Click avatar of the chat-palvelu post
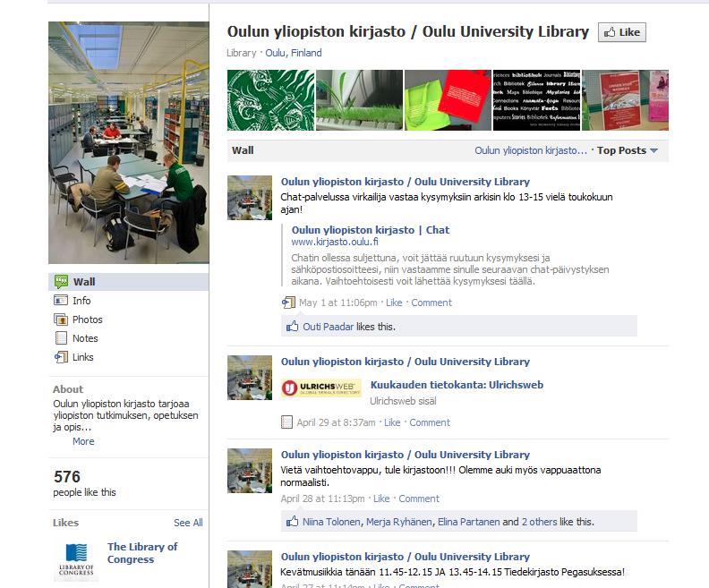The width and height of the screenshot is (709, 588). 250,198
